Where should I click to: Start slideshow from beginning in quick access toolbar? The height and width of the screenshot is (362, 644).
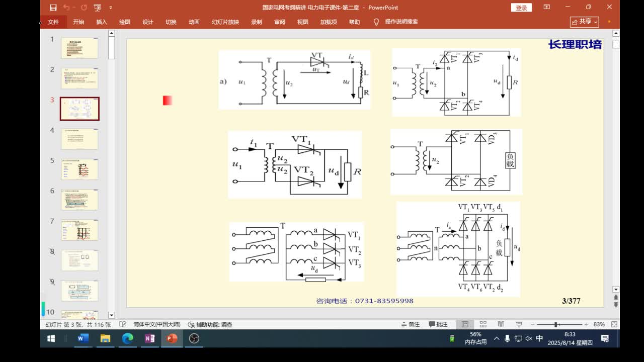[98, 8]
